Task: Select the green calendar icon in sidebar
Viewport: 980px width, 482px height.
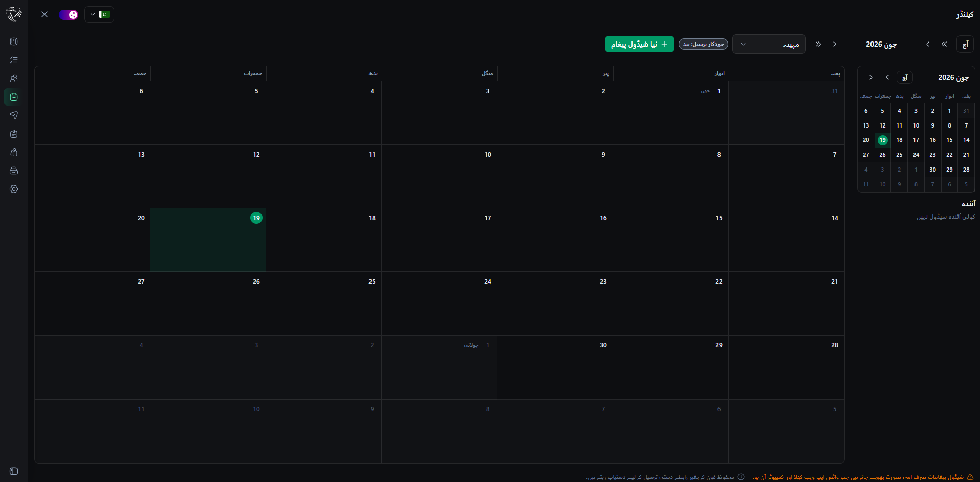Action: pos(14,97)
